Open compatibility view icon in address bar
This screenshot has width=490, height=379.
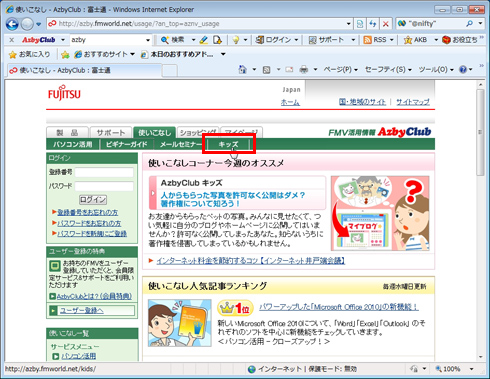[360, 24]
